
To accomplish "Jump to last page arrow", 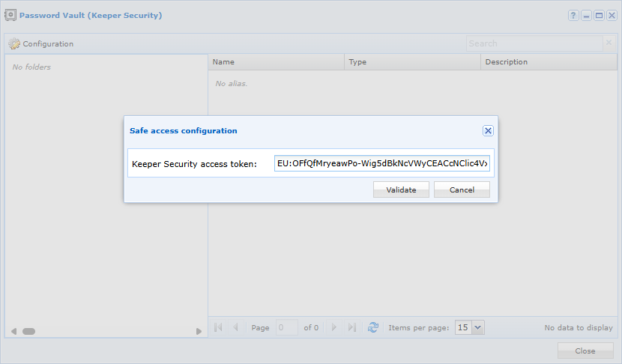I will tap(352, 327).
